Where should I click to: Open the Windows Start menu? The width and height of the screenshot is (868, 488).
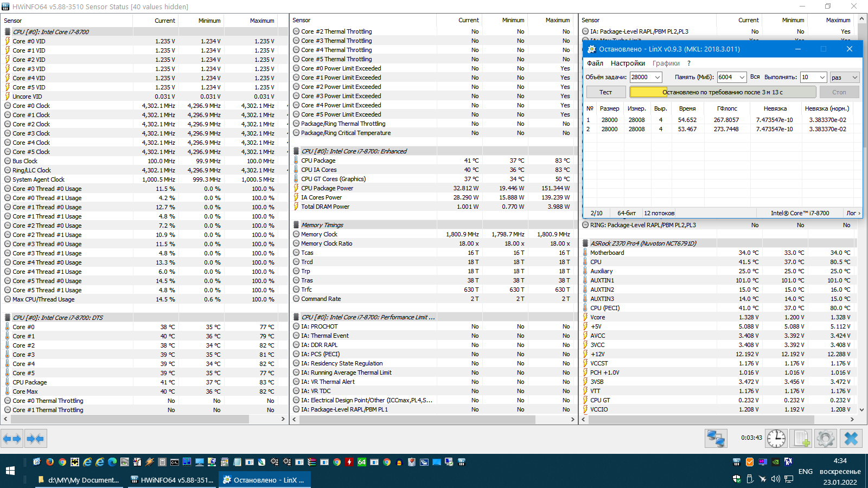pos(10,471)
